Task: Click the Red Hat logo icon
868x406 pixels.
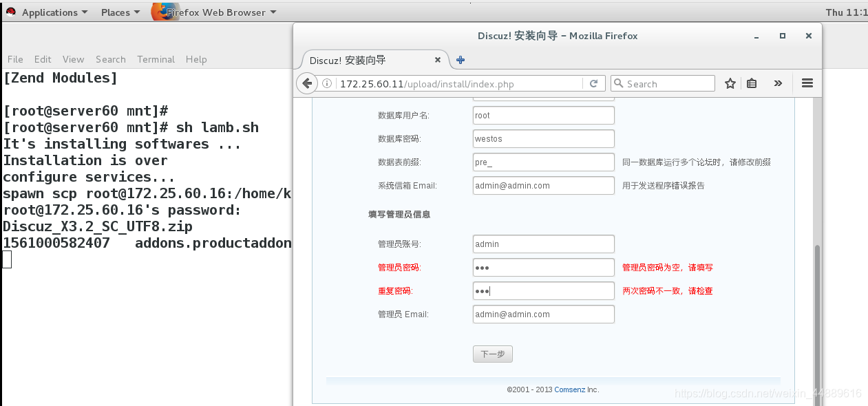Action: [x=10, y=12]
